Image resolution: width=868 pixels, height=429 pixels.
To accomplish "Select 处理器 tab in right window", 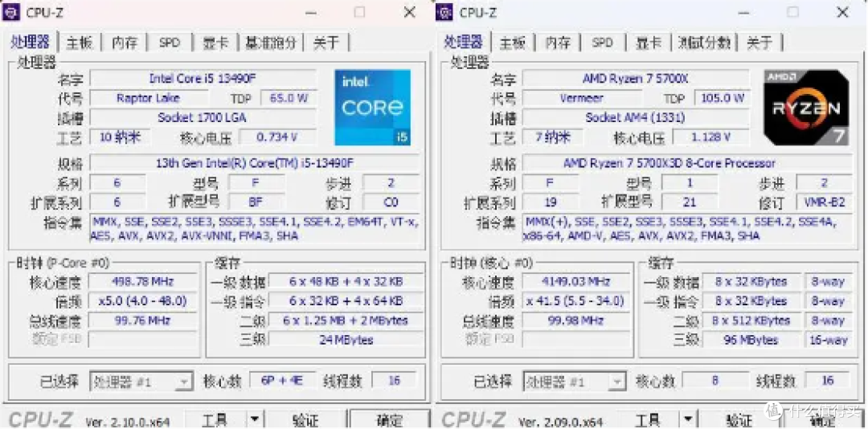I will 464,42.
